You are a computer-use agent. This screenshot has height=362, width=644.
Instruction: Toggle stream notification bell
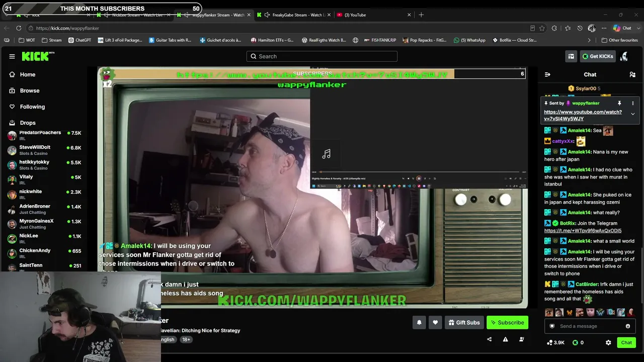[x=419, y=323]
